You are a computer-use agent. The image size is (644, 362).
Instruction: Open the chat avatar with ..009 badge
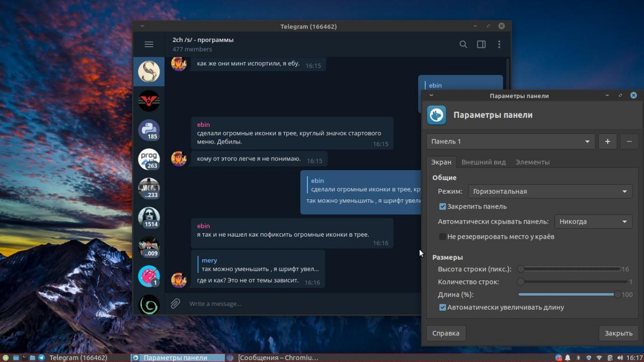click(x=149, y=247)
